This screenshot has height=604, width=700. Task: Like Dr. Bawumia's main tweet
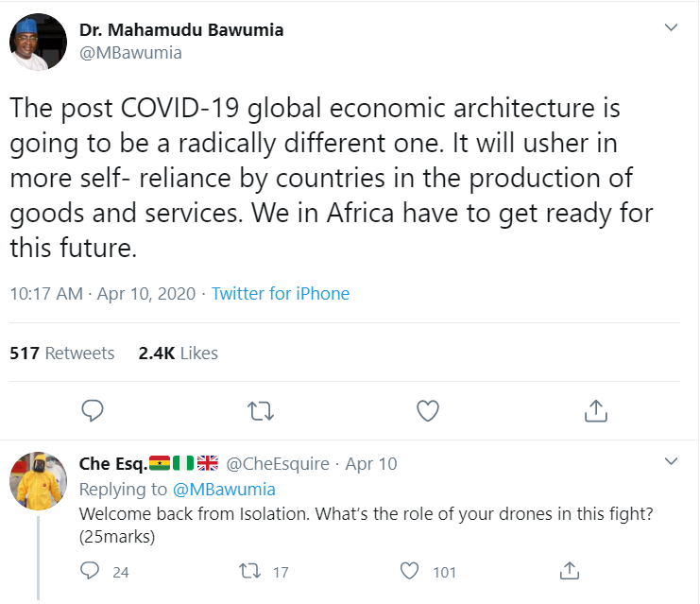click(x=428, y=410)
